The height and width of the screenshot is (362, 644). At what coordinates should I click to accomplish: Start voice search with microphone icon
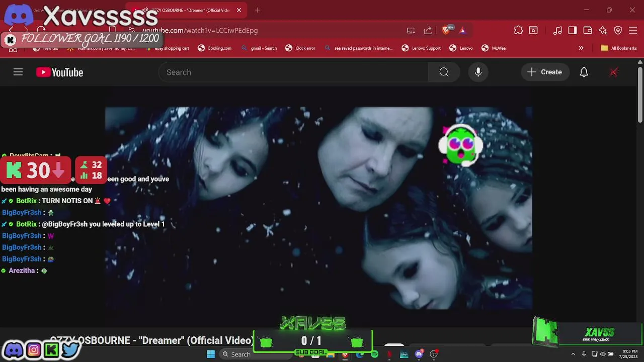(x=478, y=72)
